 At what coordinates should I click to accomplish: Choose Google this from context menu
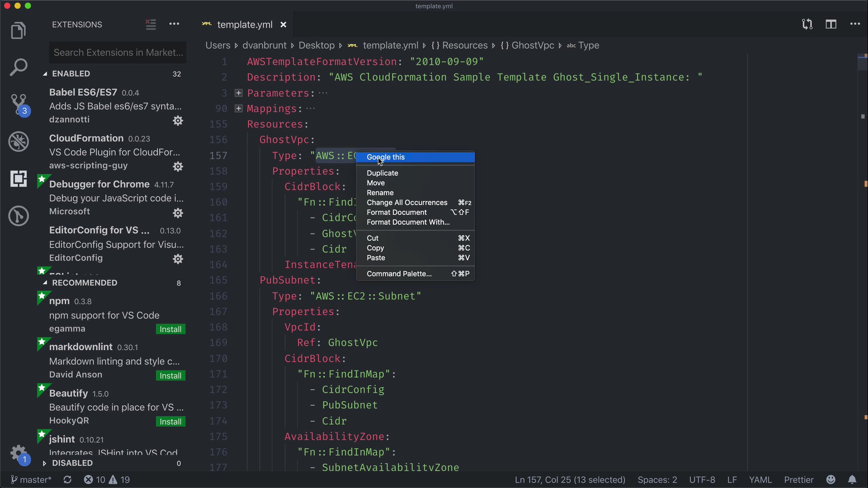click(x=386, y=157)
